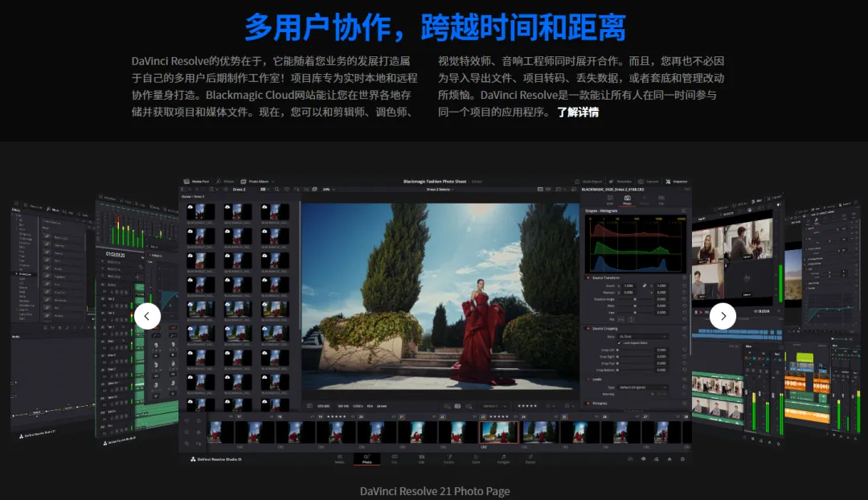Reset the Source Transform section
The image size is (868, 500).
pos(685,278)
